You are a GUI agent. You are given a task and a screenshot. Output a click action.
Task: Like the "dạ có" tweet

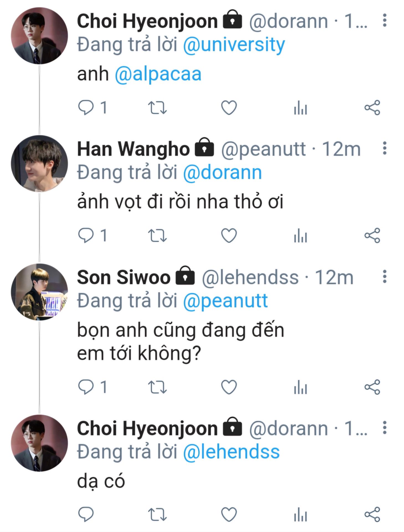point(229,514)
